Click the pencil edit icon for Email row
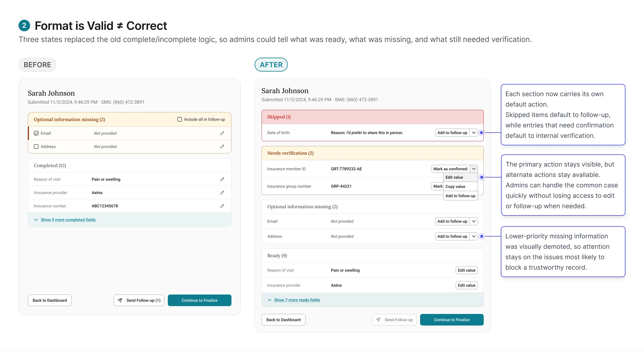The height and width of the screenshot is (351, 644). [222, 133]
